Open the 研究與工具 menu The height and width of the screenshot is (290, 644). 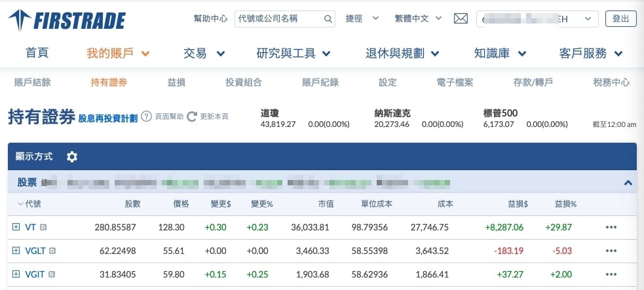click(294, 53)
